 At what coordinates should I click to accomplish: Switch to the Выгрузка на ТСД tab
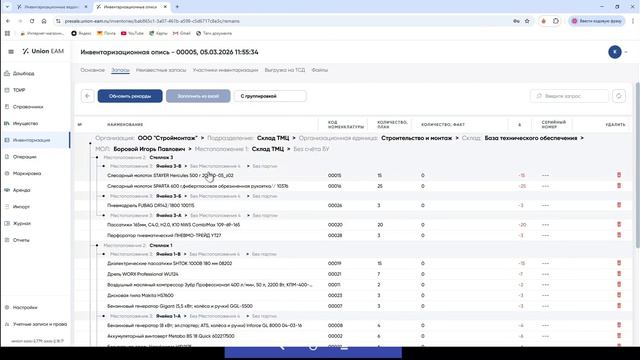tap(284, 70)
